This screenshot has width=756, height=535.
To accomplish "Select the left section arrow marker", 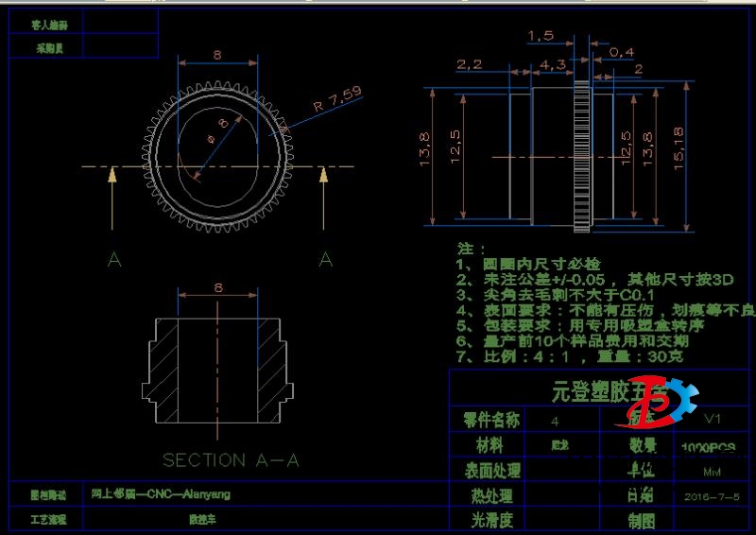I will [113, 197].
